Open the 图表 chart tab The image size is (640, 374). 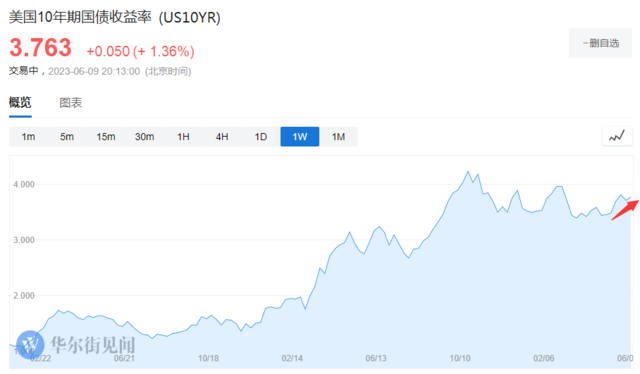click(71, 102)
